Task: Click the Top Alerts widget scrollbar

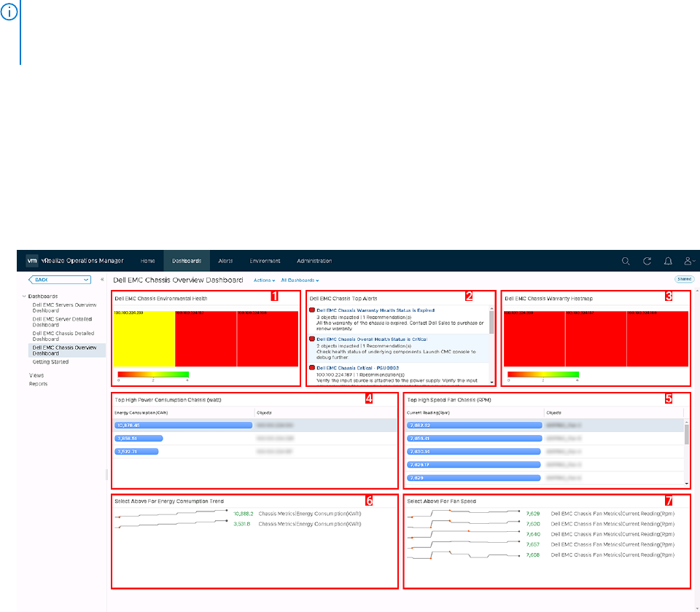Action: (491, 321)
